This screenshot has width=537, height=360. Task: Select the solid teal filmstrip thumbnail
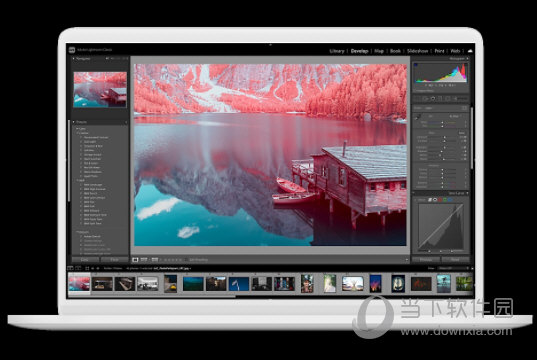[193, 284]
